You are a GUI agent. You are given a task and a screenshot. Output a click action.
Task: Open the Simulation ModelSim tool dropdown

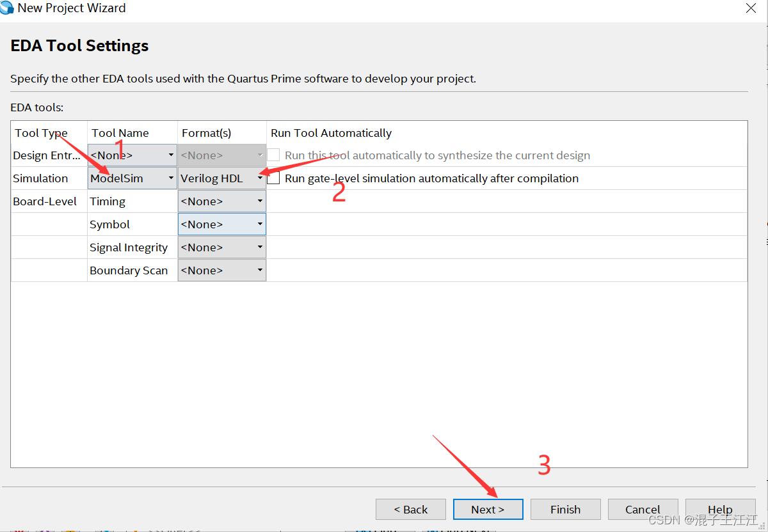pyautogui.click(x=132, y=178)
